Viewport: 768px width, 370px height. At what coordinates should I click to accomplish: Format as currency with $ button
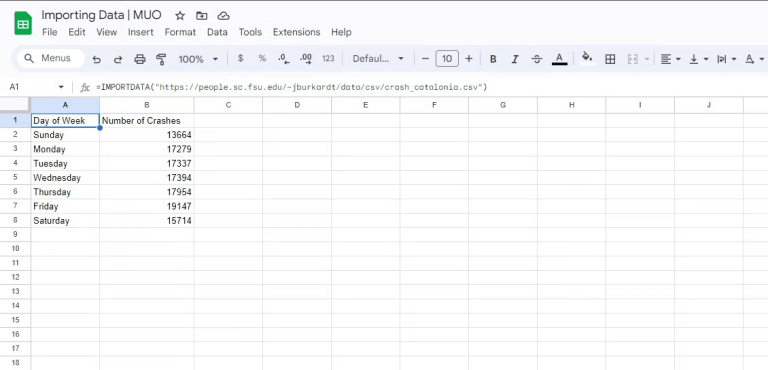point(240,58)
